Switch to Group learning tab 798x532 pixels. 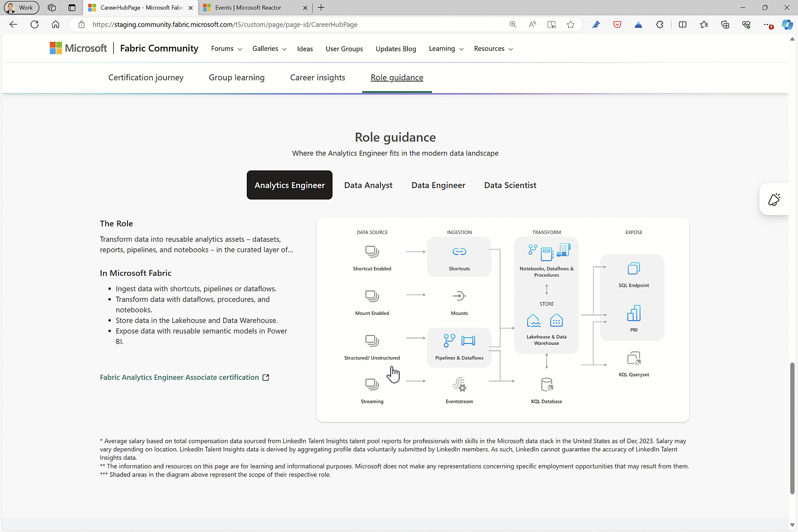click(236, 78)
